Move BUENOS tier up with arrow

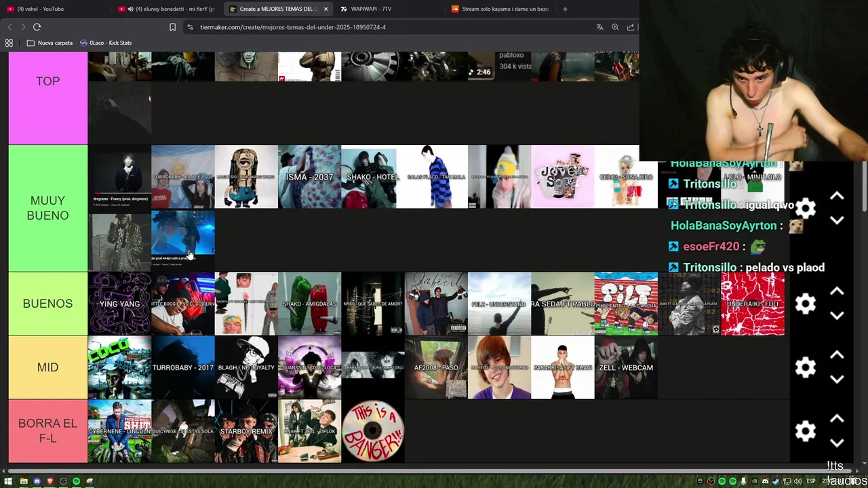837,291
